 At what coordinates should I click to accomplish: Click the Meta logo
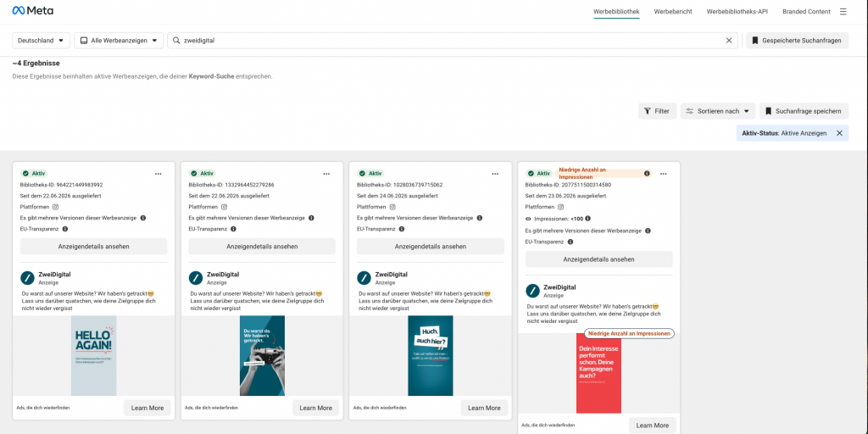pyautogui.click(x=33, y=11)
